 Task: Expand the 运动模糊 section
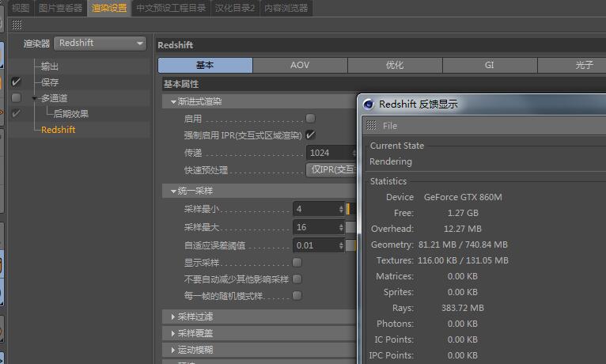tap(173, 350)
